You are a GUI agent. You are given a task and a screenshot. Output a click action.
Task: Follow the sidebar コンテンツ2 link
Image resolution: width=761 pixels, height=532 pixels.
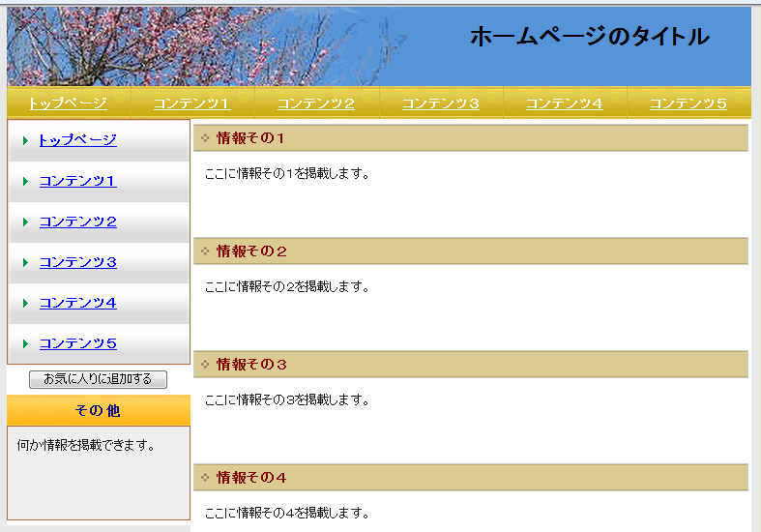click(77, 222)
